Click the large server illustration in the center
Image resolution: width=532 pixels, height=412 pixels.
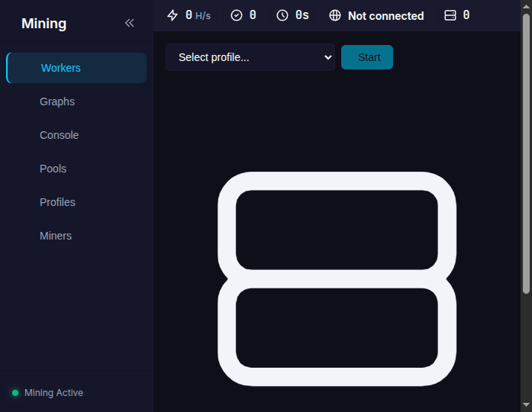pos(337,278)
